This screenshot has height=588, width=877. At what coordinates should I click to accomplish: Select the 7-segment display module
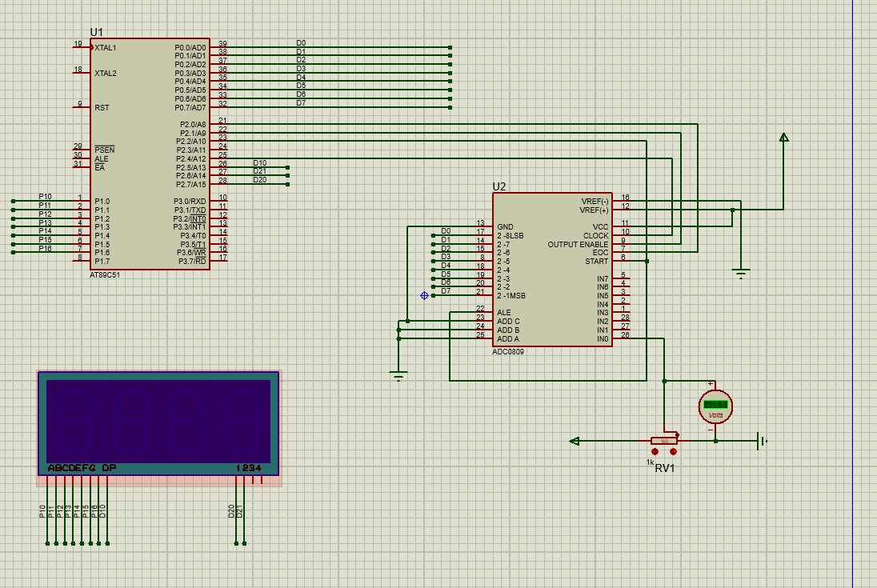tap(159, 423)
